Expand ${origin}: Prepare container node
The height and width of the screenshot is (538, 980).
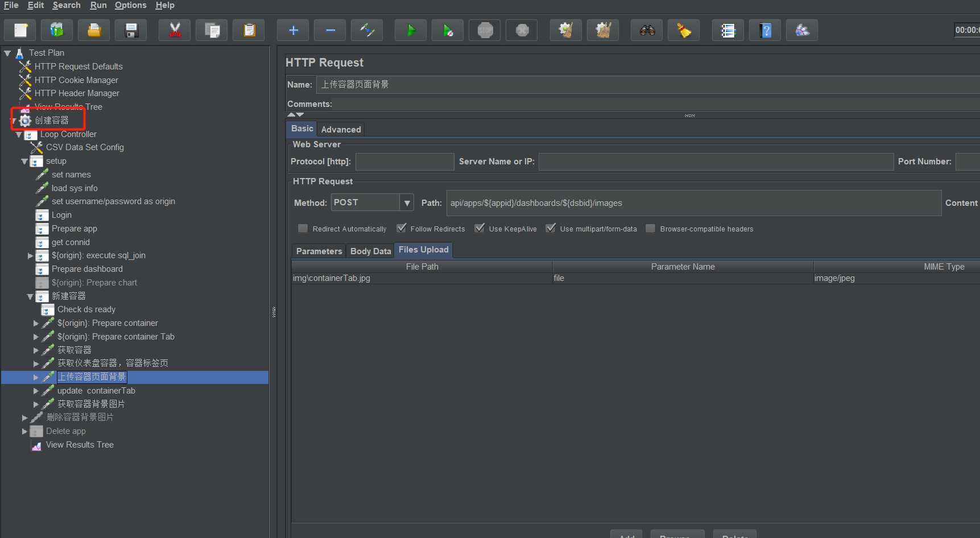click(x=36, y=324)
